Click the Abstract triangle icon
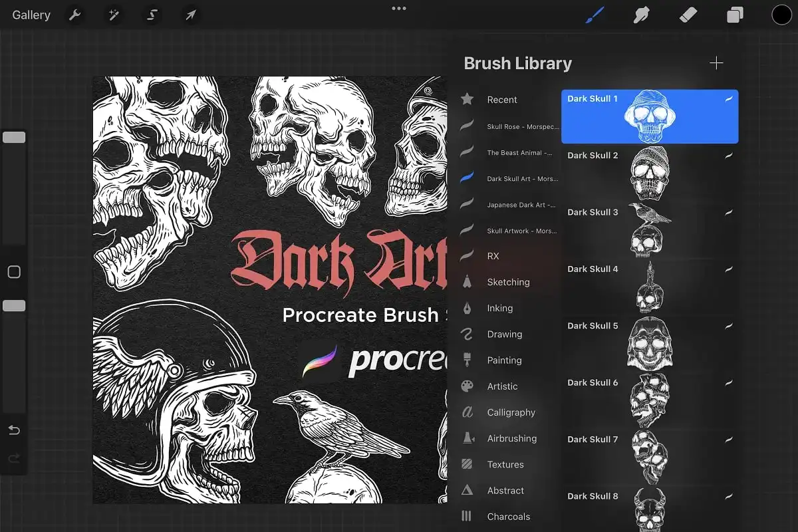Viewport: 798px width, 532px height. 467,490
